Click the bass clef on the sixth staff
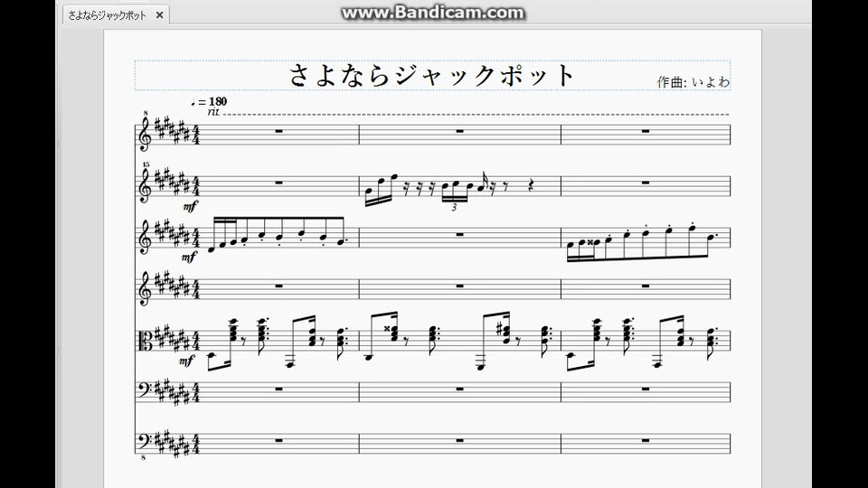The height and width of the screenshot is (488, 868). (x=145, y=390)
